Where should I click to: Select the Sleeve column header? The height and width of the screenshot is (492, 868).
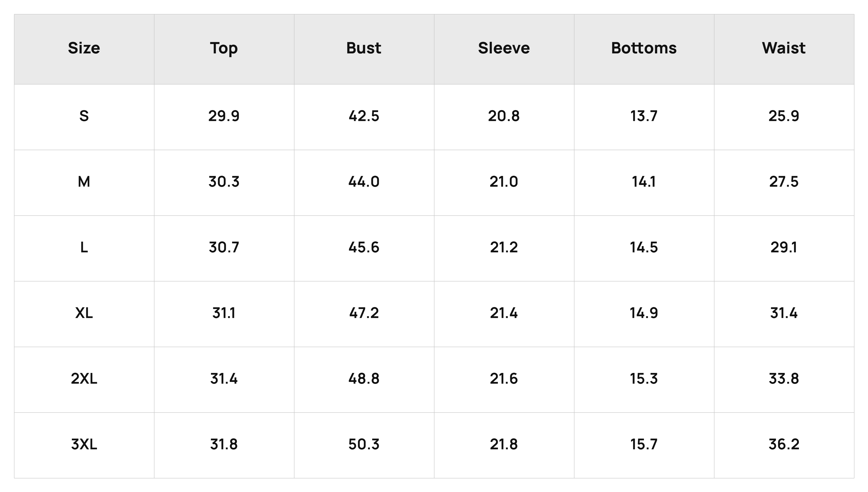click(504, 48)
